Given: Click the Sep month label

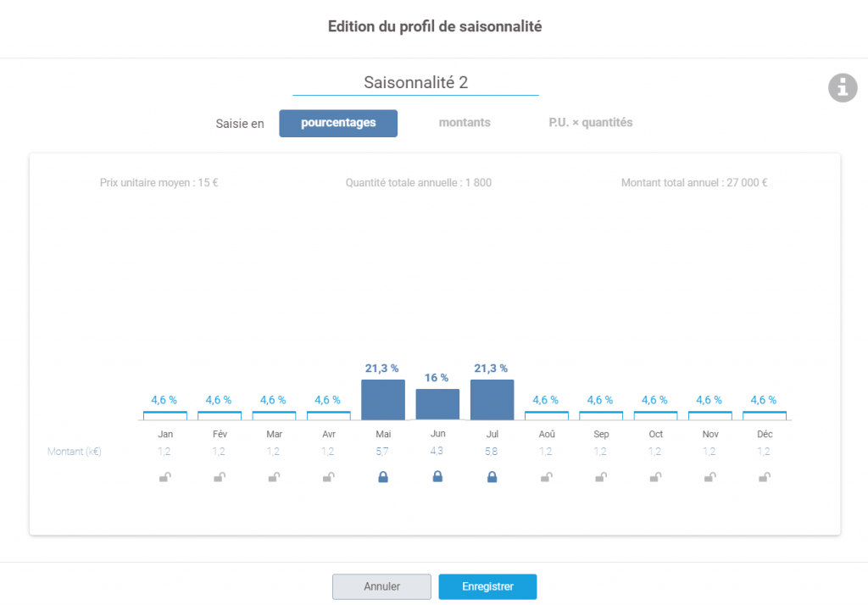Looking at the screenshot, I should tap(601, 434).
